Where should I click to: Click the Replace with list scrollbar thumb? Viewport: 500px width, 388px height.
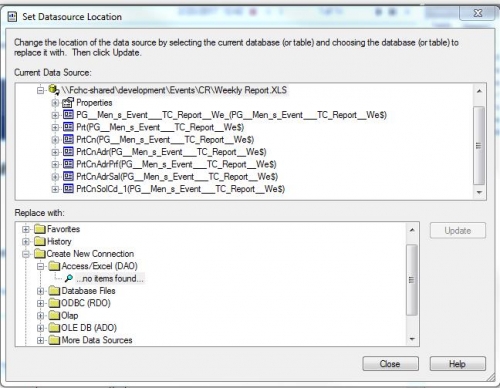(x=412, y=280)
